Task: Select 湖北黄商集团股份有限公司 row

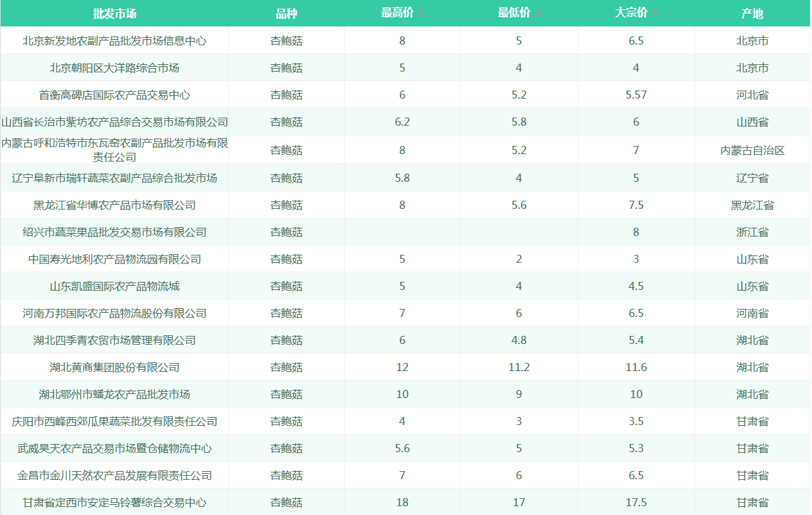Action: pyautogui.click(x=114, y=367)
